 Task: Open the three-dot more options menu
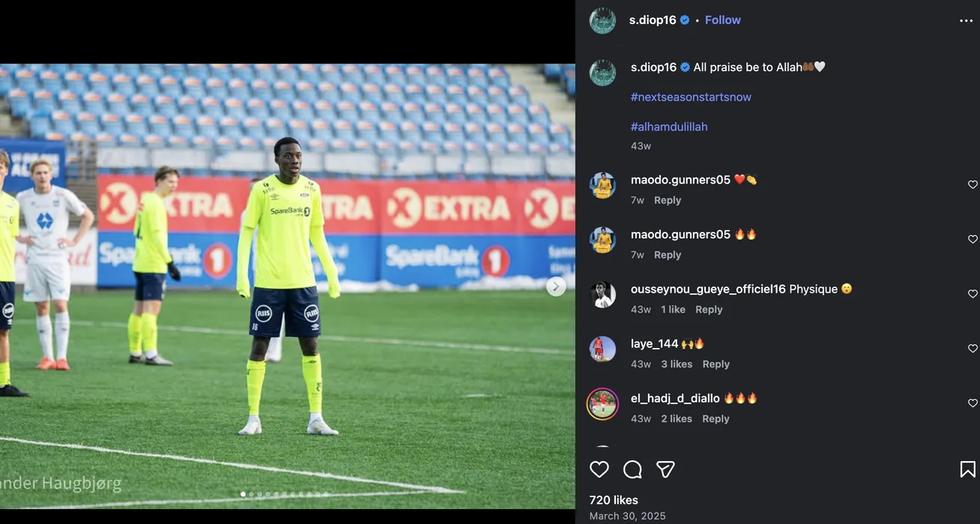click(966, 21)
